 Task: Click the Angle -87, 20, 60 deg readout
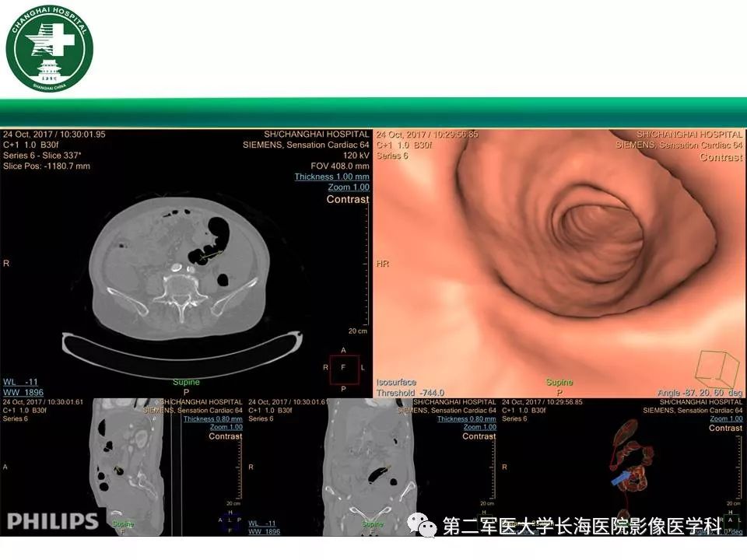[700, 393]
